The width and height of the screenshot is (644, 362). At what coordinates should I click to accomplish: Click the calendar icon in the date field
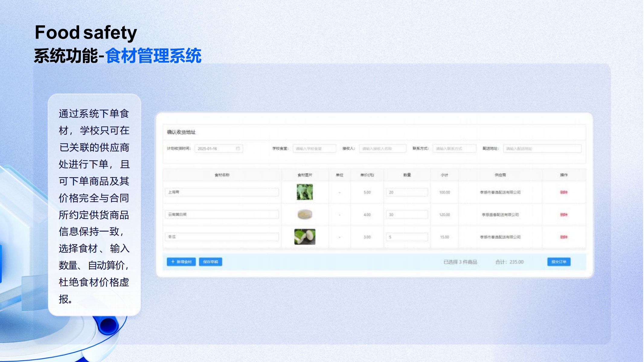(238, 148)
